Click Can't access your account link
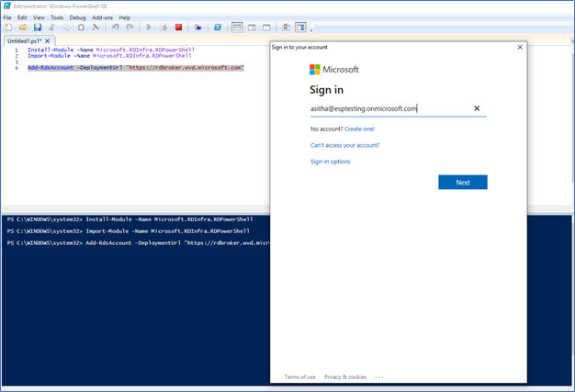The image size is (575, 392). 345,145
